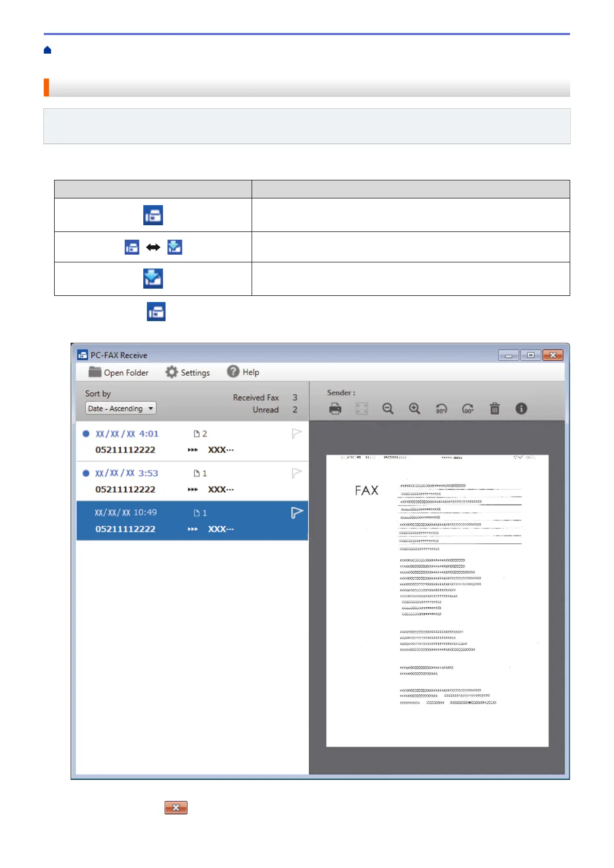Screen dimensions: 614x868
Task: Click the home icon at page top
Action: 47,50
